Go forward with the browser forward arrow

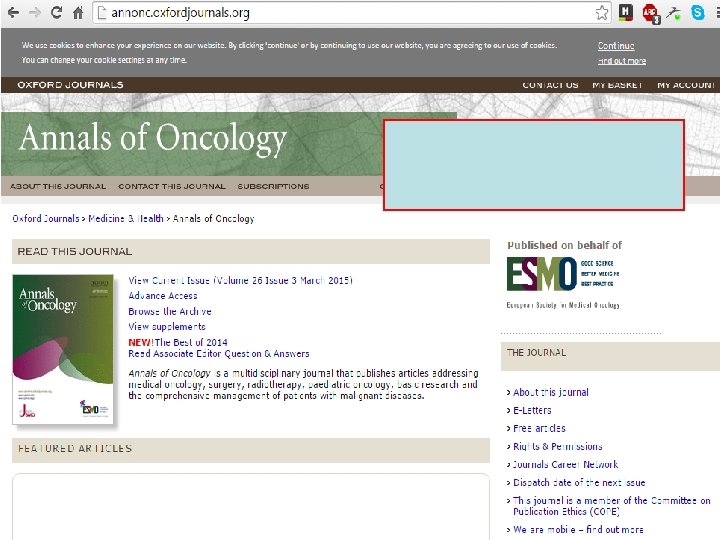point(35,12)
